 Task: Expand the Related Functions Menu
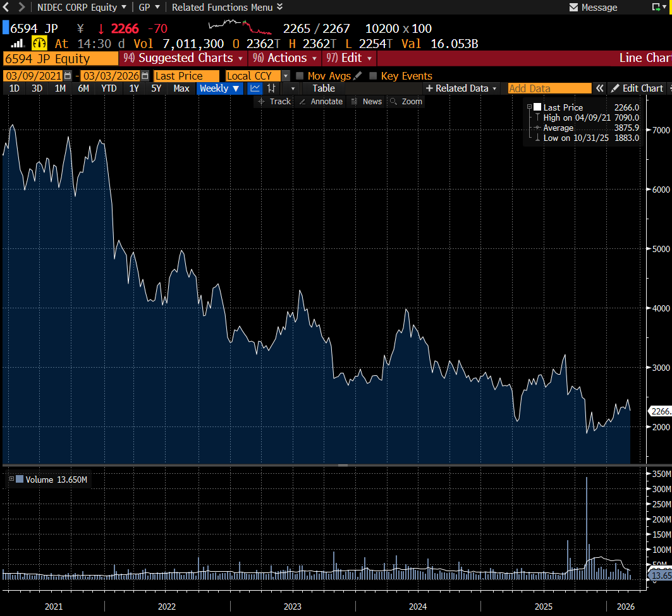tap(227, 8)
